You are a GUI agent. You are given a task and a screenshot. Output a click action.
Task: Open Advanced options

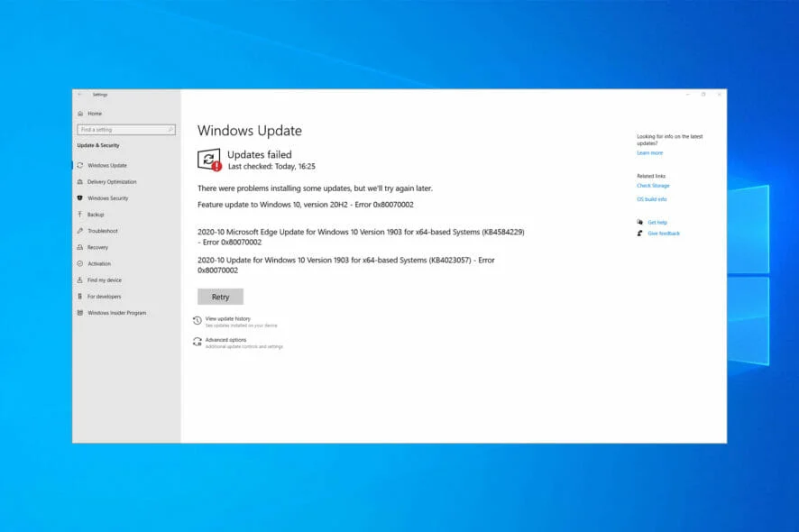[225, 340]
